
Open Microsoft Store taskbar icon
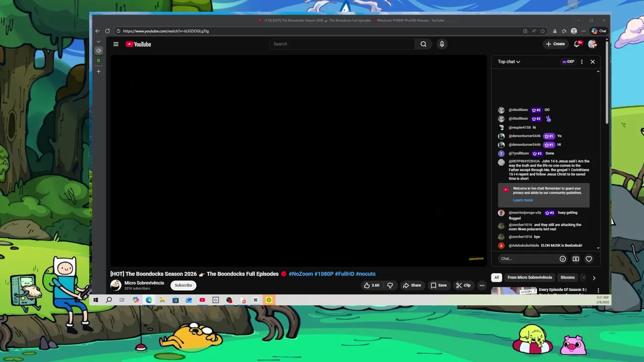click(175, 300)
